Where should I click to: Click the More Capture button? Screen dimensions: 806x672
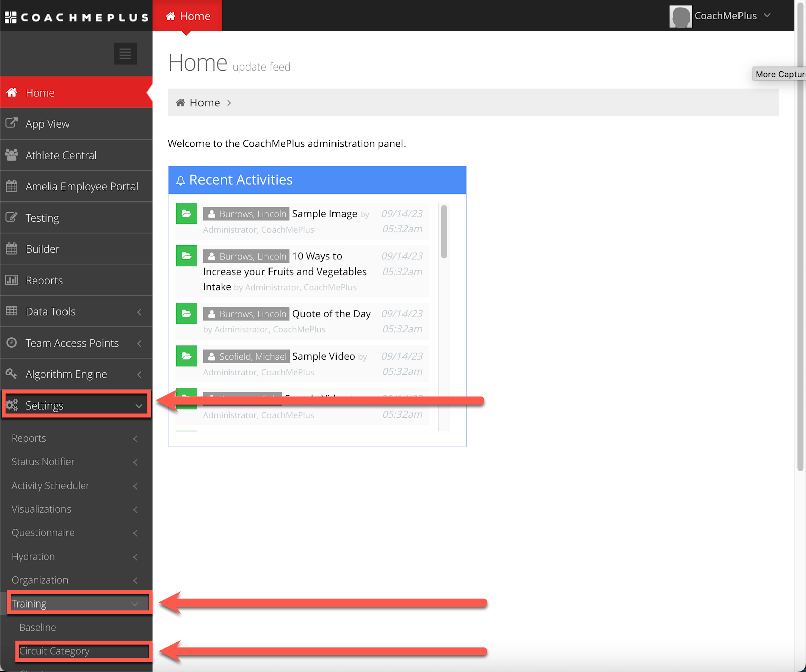pos(779,74)
